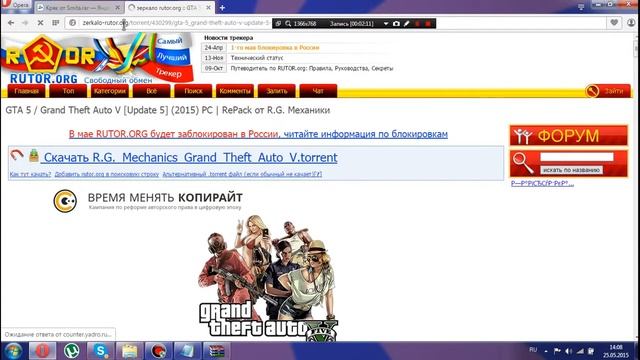
Task: Open the Категории menu item
Action: tap(110, 91)
